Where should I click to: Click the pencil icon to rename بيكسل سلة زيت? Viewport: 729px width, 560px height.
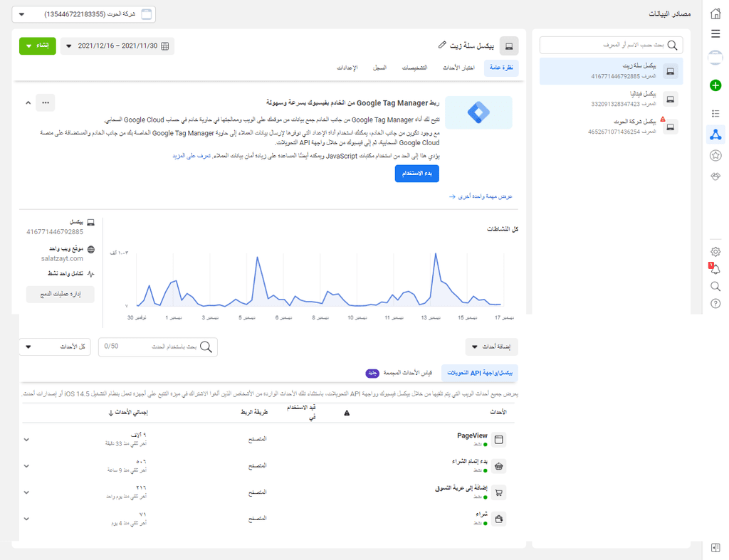[442, 45]
